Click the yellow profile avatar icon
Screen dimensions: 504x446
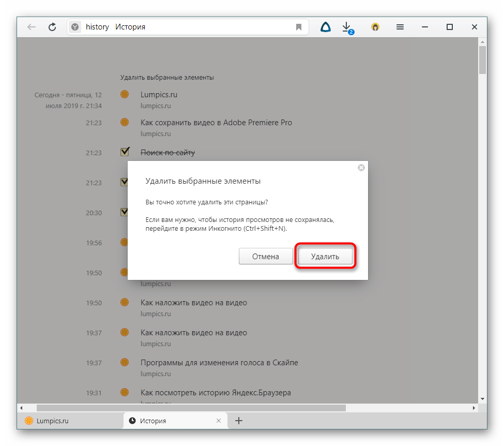375,27
